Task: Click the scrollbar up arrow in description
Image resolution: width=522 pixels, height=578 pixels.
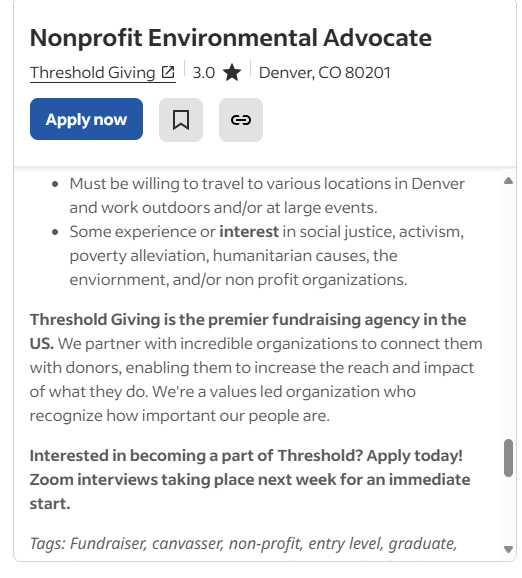Action: pos(508,181)
